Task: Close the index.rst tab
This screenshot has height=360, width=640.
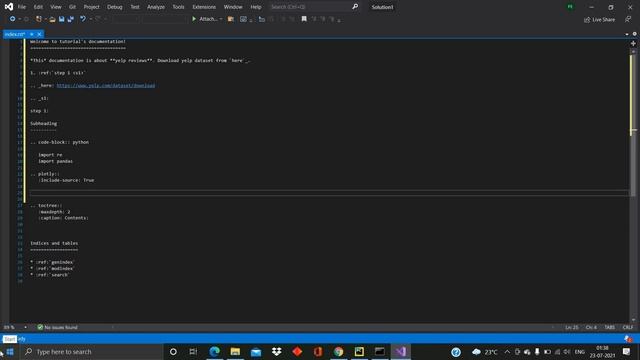Action: 40,34
